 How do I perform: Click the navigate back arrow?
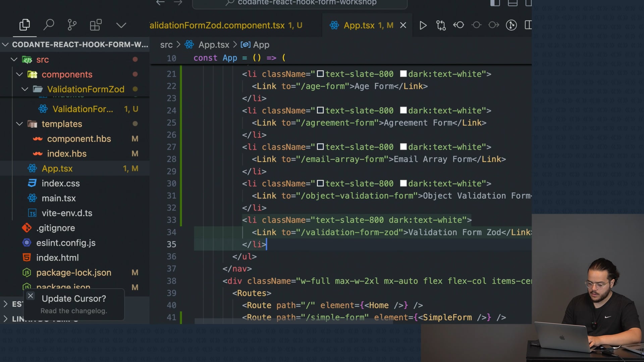(160, 3)
